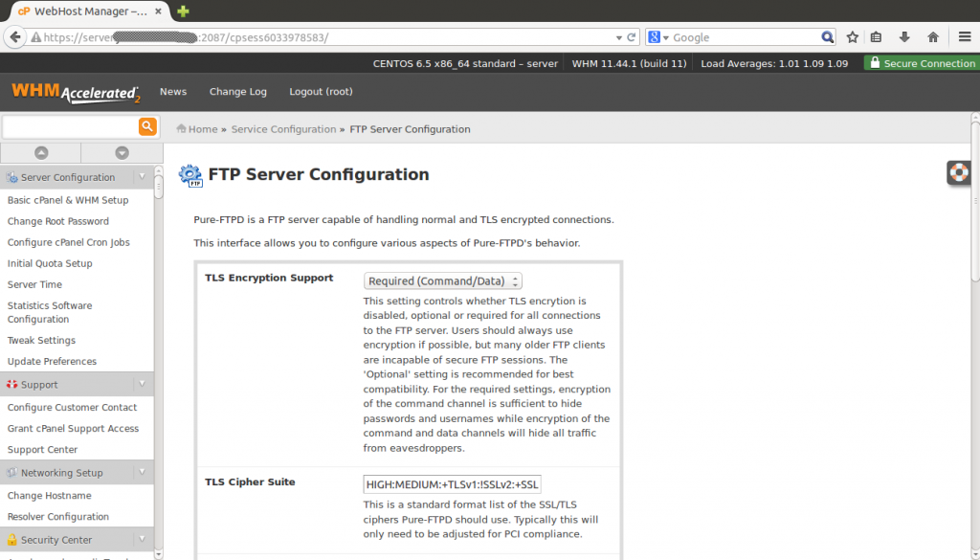Click Logout (root) link
Viewport: 980px width, 560px height.
321,92
